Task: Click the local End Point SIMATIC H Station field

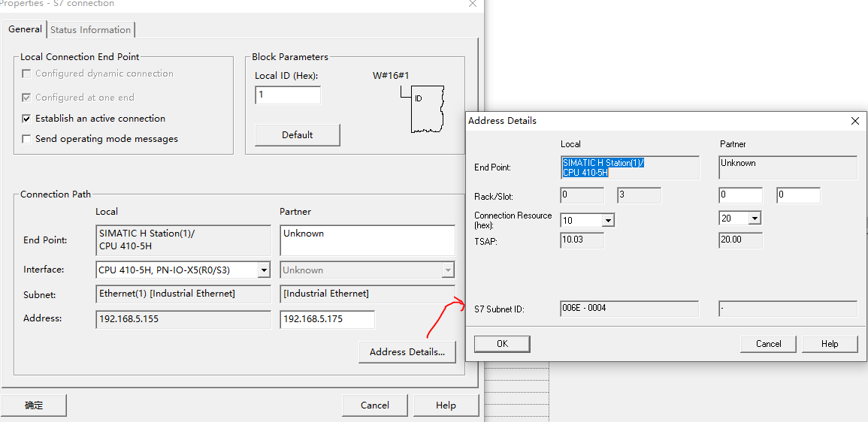Action: coord(183,240)
